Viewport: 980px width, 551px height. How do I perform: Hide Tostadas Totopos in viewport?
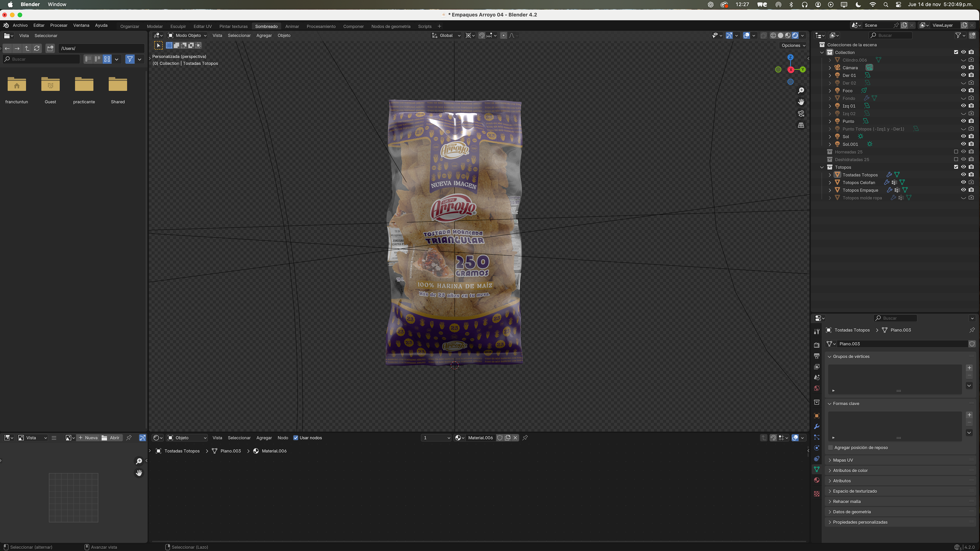point(963,174)
